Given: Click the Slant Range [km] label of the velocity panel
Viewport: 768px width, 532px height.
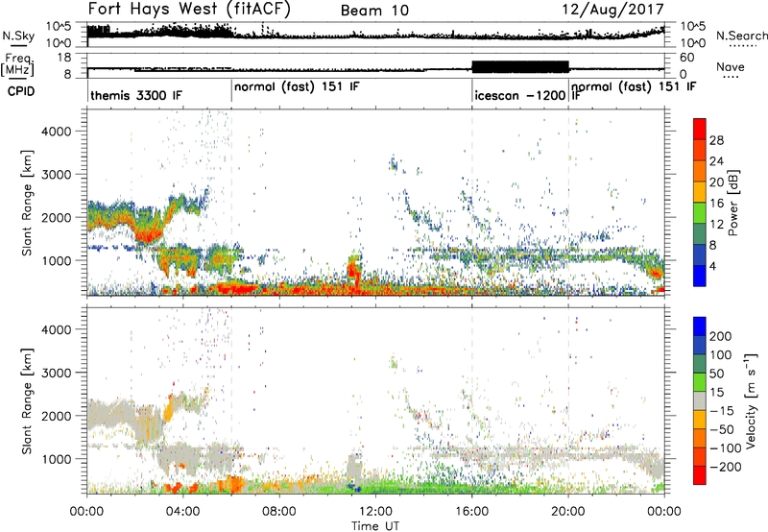Looking at the screenshot, I should click(27, 400).
